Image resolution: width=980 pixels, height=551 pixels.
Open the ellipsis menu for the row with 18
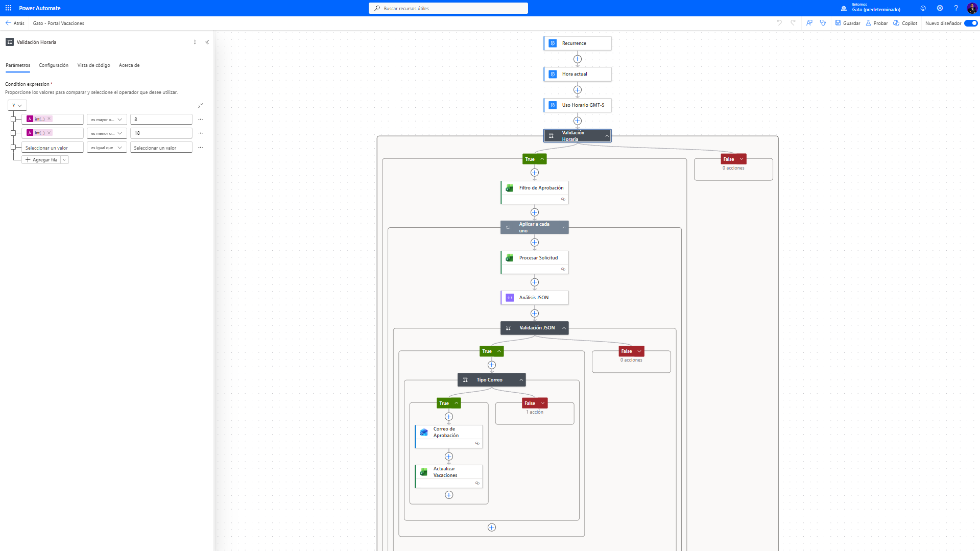coord(200,133)
